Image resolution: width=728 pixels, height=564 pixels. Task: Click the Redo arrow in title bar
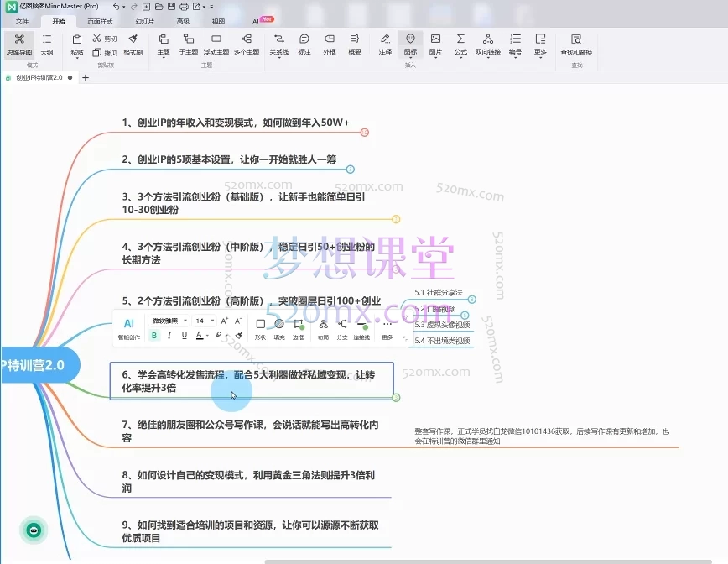133,7
